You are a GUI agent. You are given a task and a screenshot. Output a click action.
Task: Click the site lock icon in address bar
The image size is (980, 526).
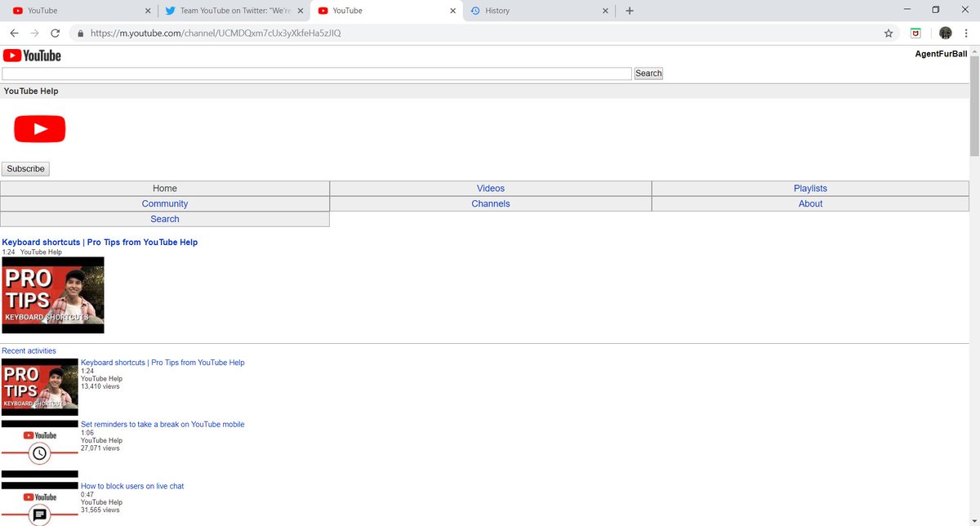80,33
